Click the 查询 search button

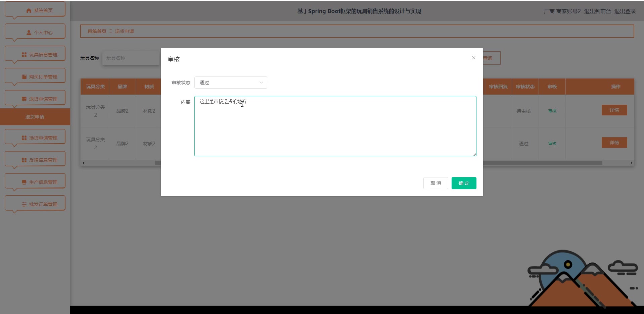click(x=491, y=58)
